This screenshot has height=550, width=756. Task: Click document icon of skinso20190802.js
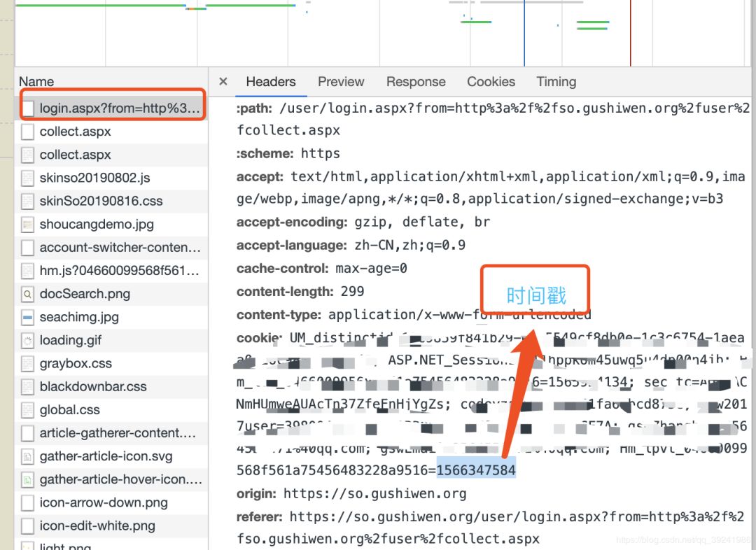[x=28, y=178]
